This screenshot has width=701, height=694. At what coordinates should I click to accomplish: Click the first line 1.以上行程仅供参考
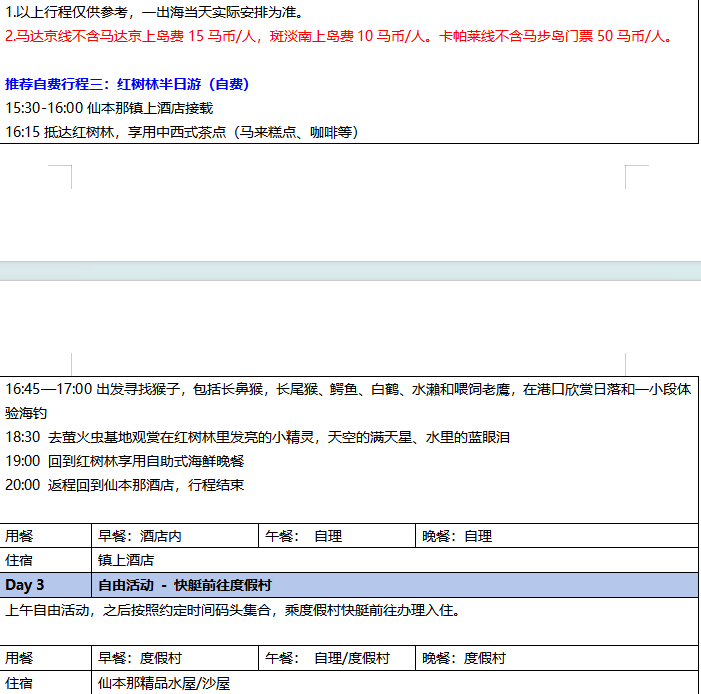(154, 13)
